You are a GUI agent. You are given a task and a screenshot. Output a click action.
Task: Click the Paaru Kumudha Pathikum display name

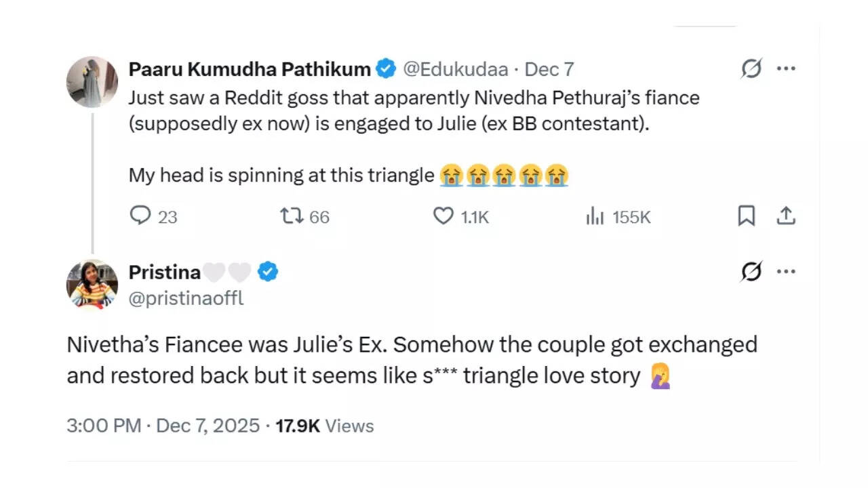pyautogui.click(x=250, y=69)
